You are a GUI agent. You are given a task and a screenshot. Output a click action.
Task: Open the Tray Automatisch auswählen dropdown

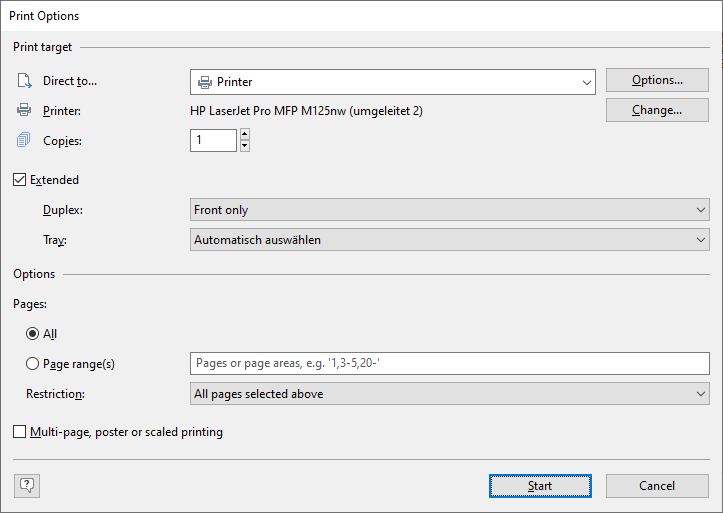click(x=450, y=240)
